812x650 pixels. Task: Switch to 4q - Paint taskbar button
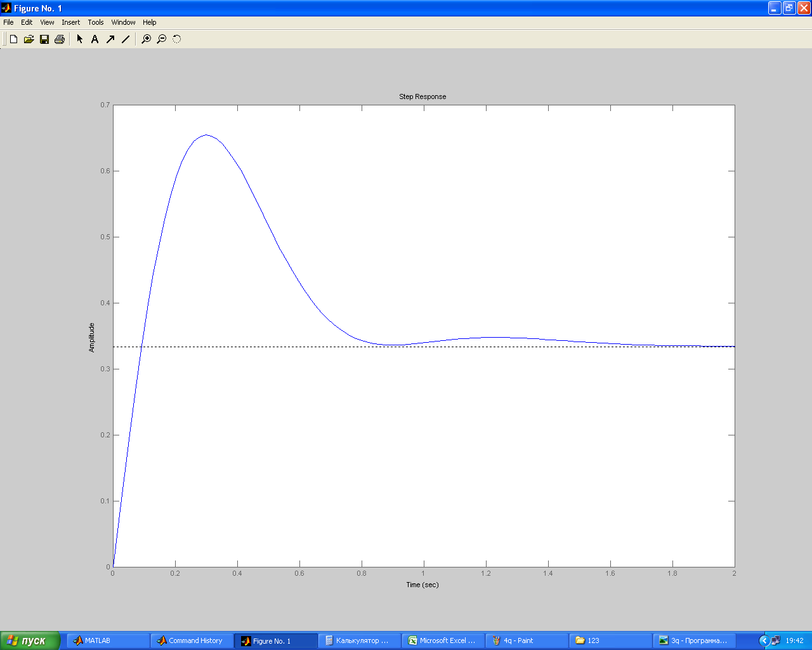click(527, 640)
